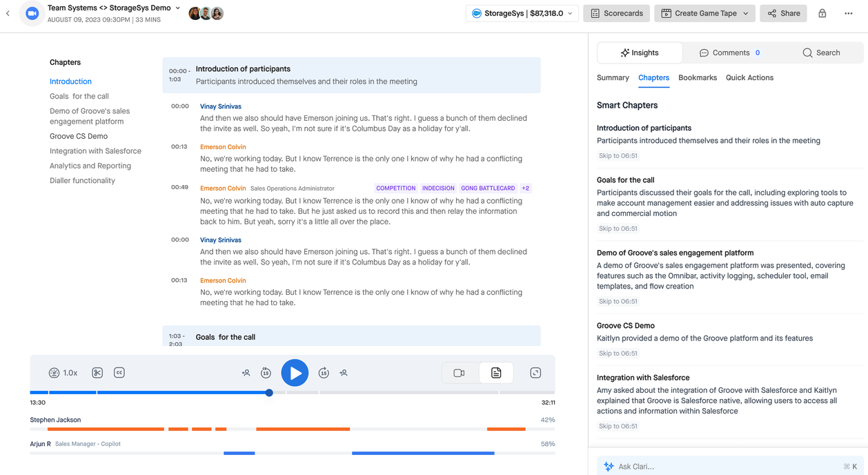Share this call recording
Image resolution: width=868 pixels, height=475 pixels.
click(783, 13)
